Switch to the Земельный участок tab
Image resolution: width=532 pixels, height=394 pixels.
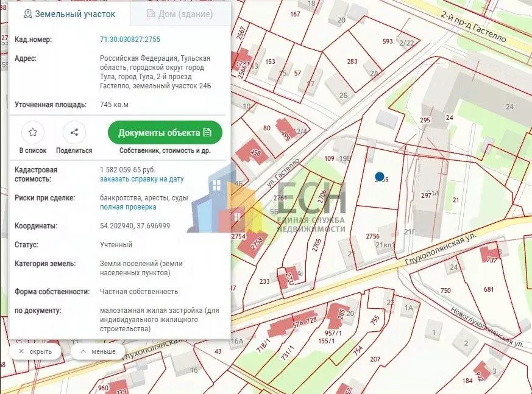[69, 14]
